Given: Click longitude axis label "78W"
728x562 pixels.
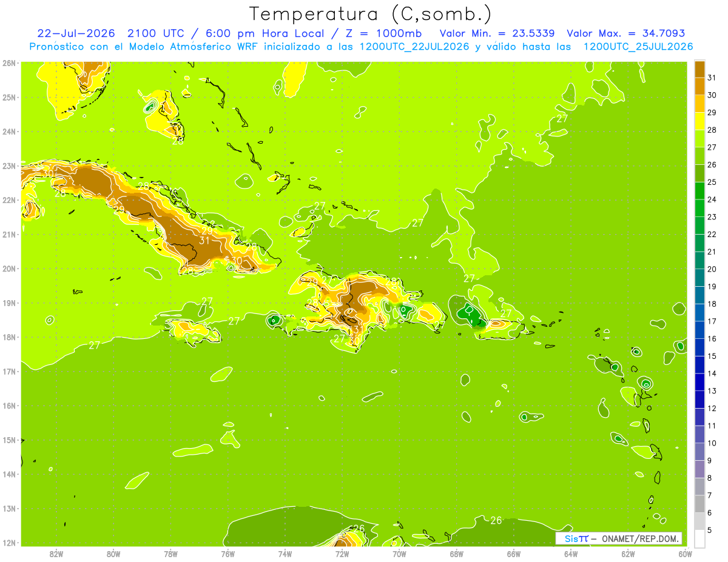Looking at the screenshot, I should tap(170, 554).
